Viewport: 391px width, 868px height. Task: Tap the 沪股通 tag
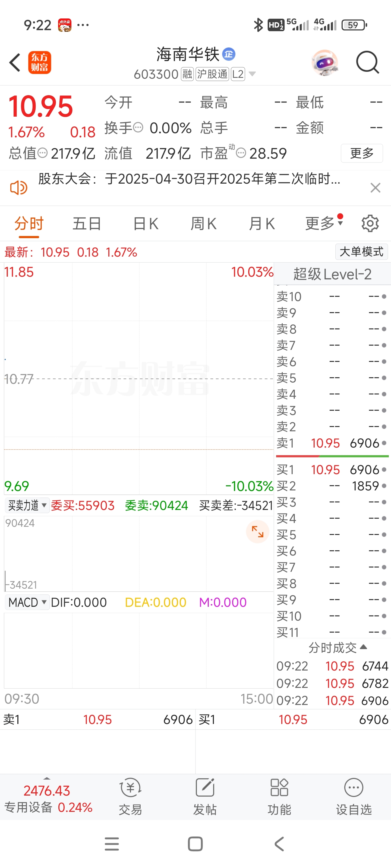click(213, 74)
